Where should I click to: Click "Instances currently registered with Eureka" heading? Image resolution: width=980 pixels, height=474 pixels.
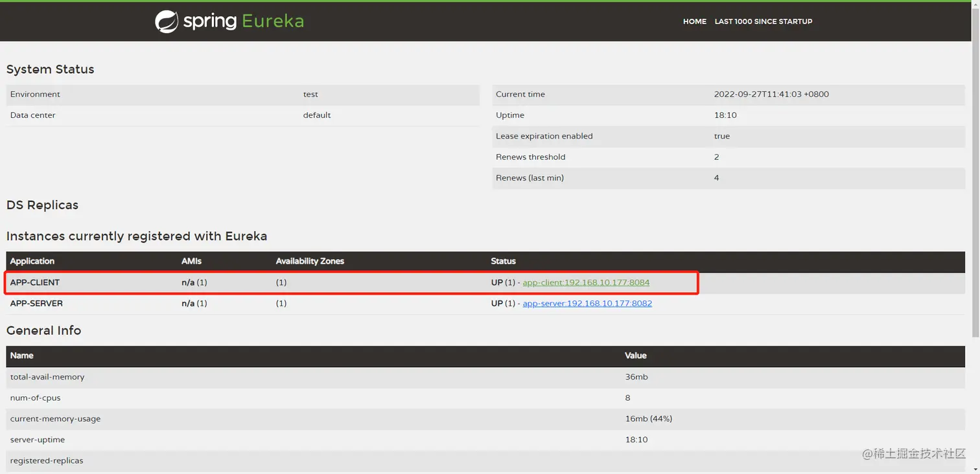[x=137, y=236]
